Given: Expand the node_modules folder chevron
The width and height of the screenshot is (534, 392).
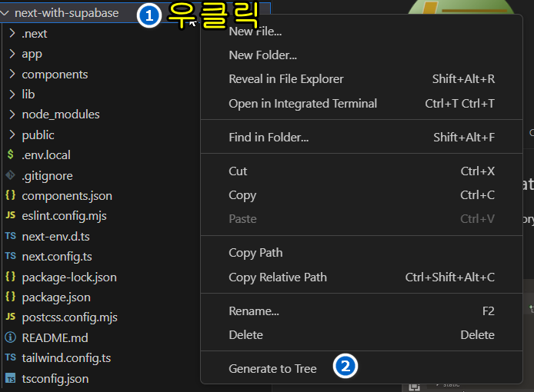Looking at the screenshot, I should point(12,115).
